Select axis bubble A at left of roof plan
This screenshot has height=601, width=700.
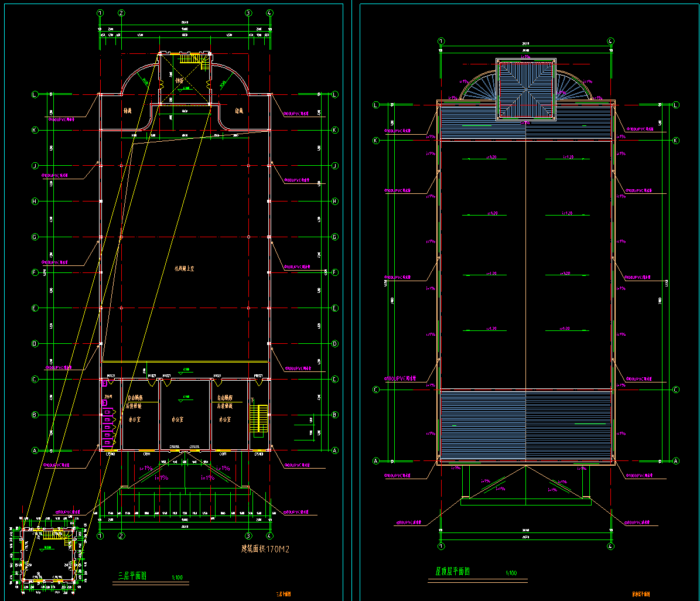pyautogui.click(x=376, y=461)
